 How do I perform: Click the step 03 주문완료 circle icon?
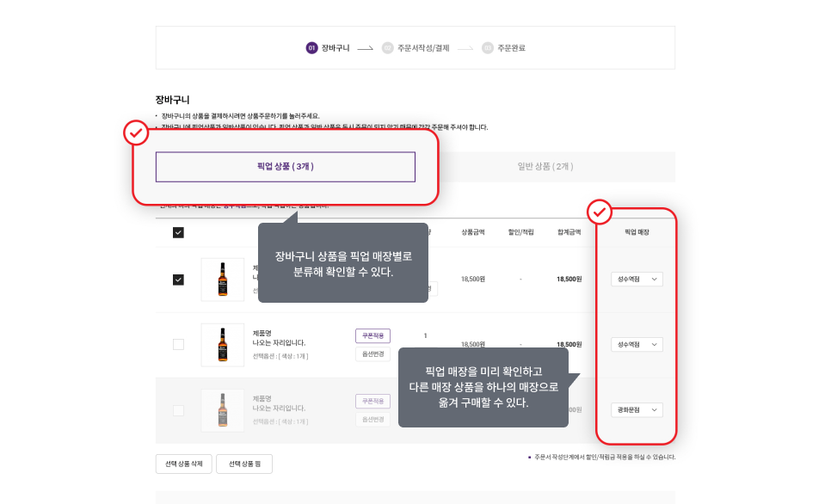[x=487, y=48]
